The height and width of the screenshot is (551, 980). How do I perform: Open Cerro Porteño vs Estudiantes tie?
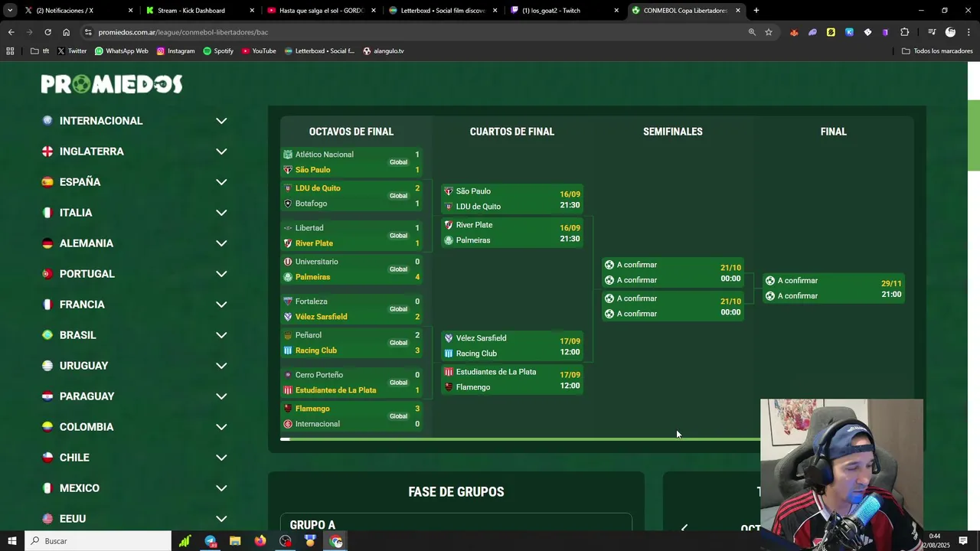(x=351, y=383)
